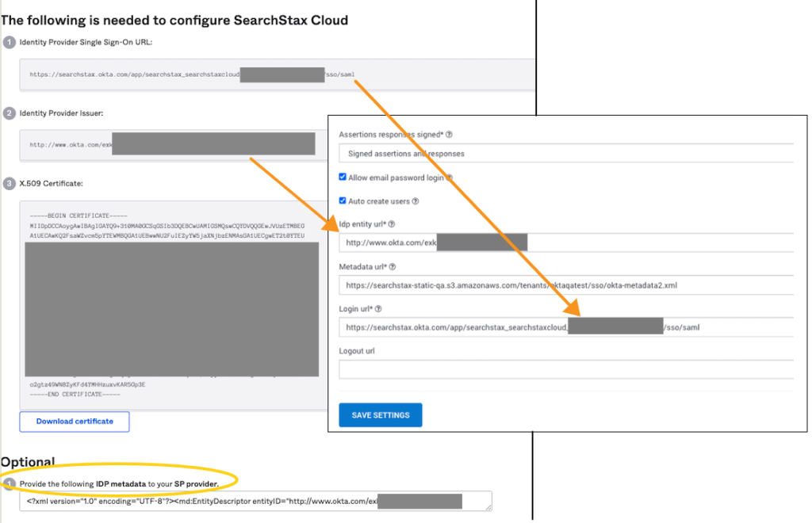Open the Signed assertions and responses dropdown

click(566, 154)
